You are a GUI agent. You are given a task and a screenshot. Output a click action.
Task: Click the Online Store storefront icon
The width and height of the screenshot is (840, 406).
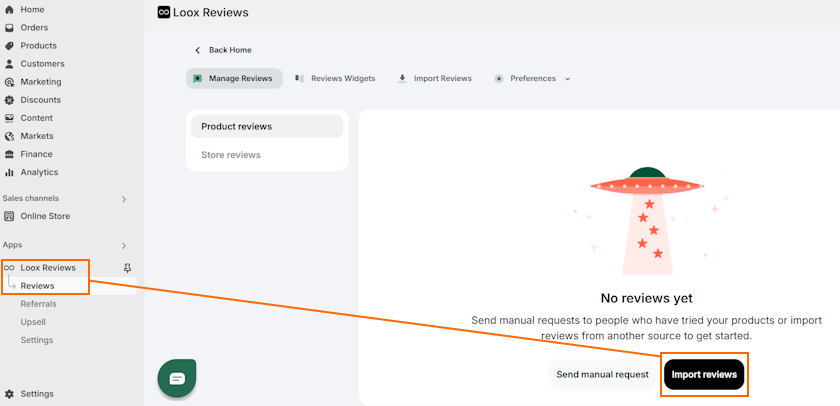9,216
